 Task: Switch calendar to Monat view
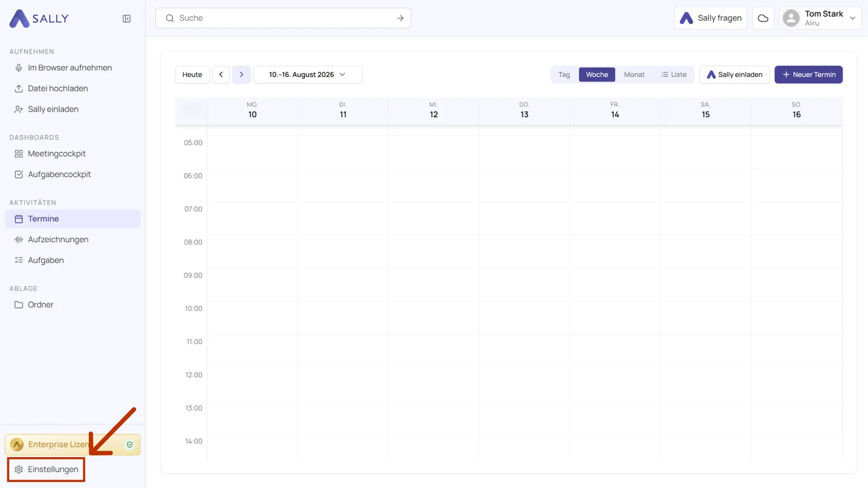pos(634,75)
